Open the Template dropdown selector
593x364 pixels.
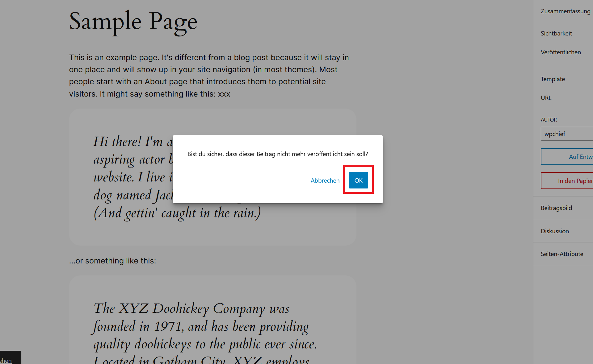click(552, 79)
